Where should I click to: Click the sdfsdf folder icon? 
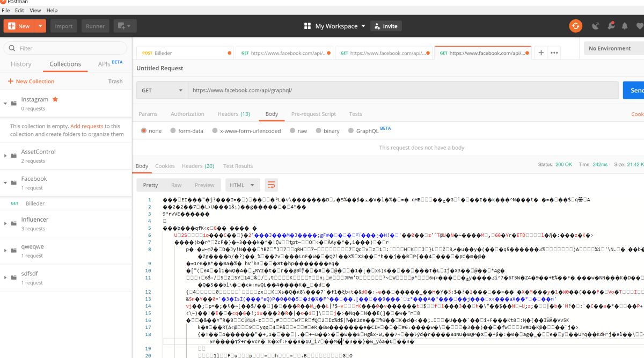(x=13, y=278)
